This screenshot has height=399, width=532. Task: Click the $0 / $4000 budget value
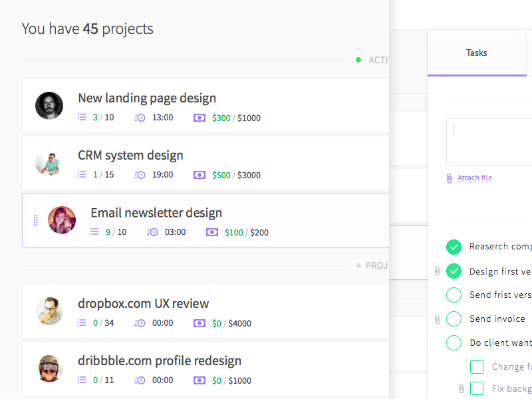[231, 323]
